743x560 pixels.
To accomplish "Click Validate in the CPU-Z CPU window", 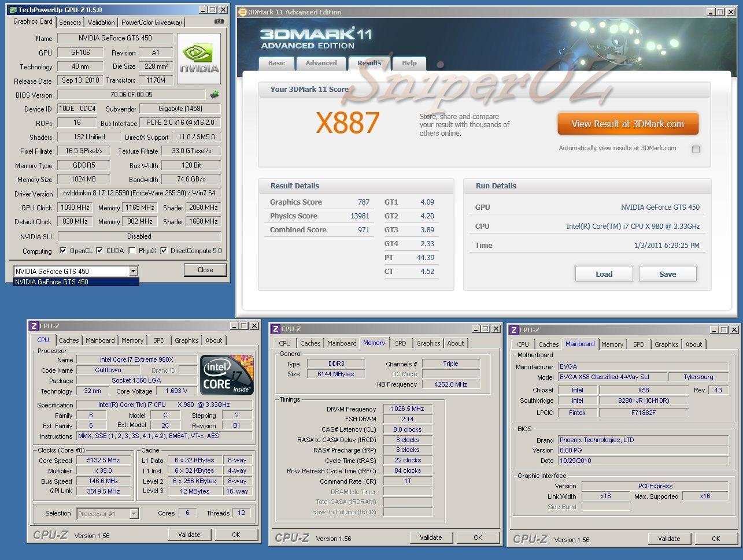I will coord(189,535).
